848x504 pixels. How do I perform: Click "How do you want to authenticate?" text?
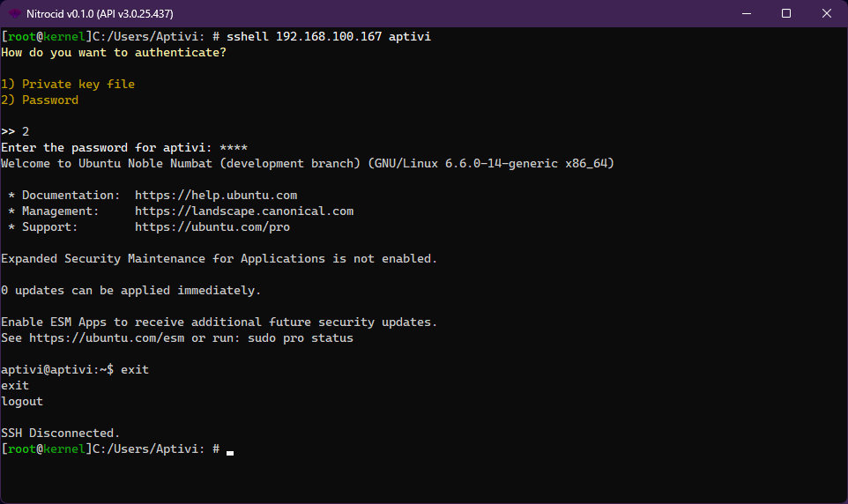113,53
